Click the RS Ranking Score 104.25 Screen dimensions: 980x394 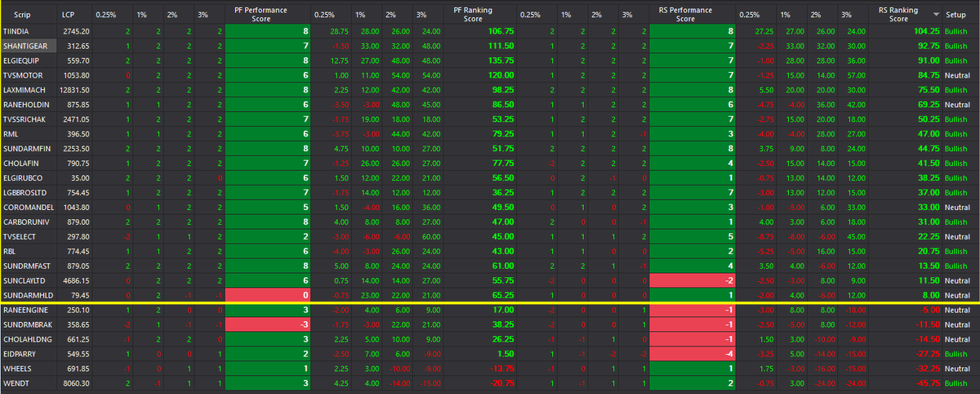pos(925,30)
